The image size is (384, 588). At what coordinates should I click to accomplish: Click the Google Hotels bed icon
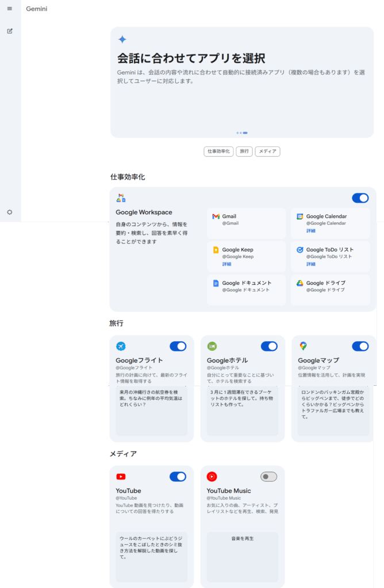tap(212, 346)
